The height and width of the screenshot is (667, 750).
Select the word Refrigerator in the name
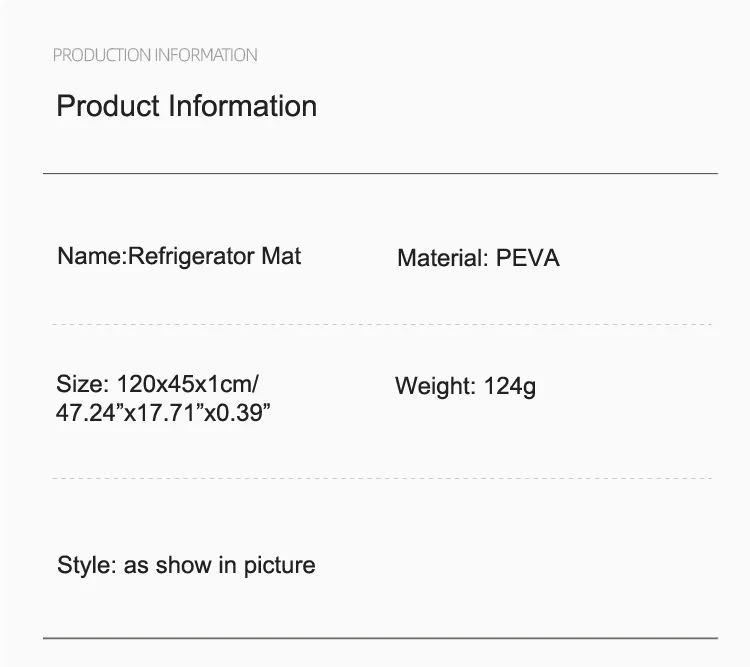click(192, 256)
